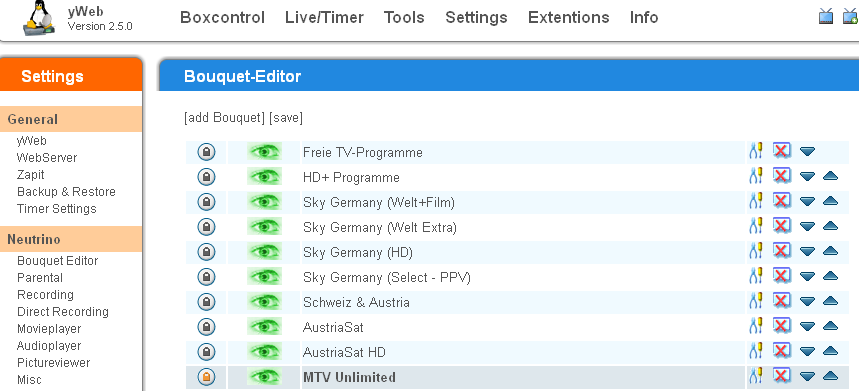
Task: Open the Tools menu
Action: coord(404,18)
